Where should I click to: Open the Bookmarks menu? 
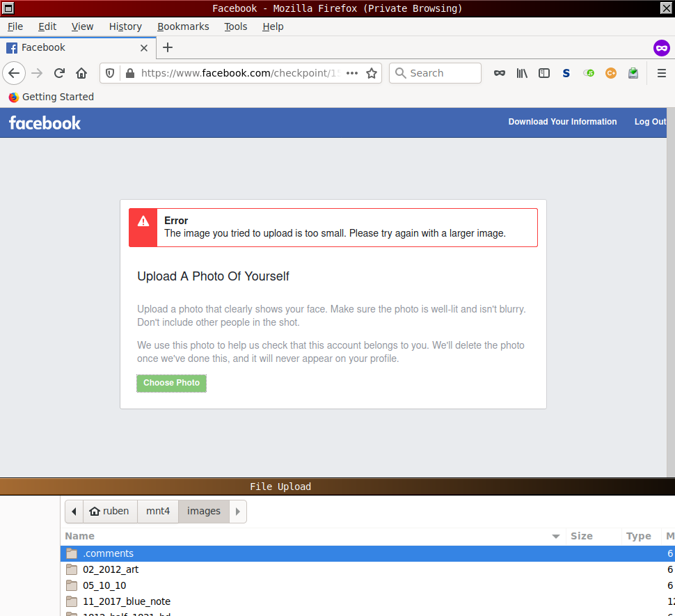(183, 26)
